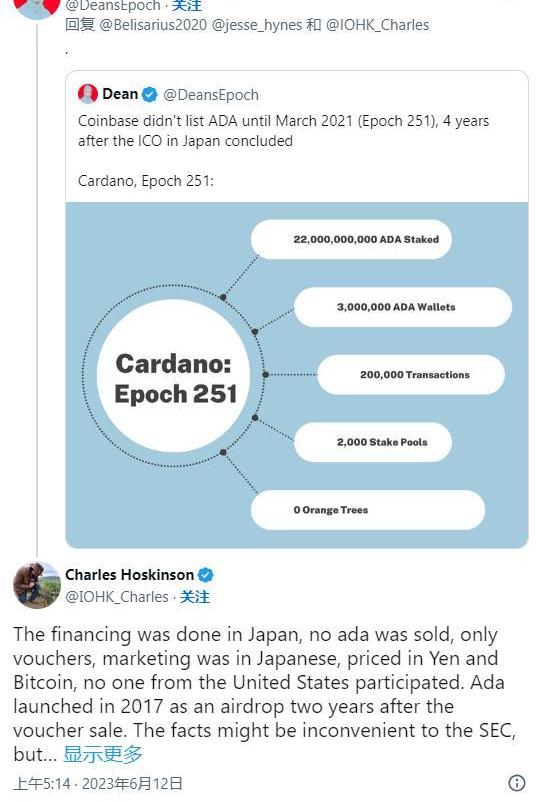Click the Charles Hoskinson display name
Viewport: 539px width, 802px height.
pos(129,575)
